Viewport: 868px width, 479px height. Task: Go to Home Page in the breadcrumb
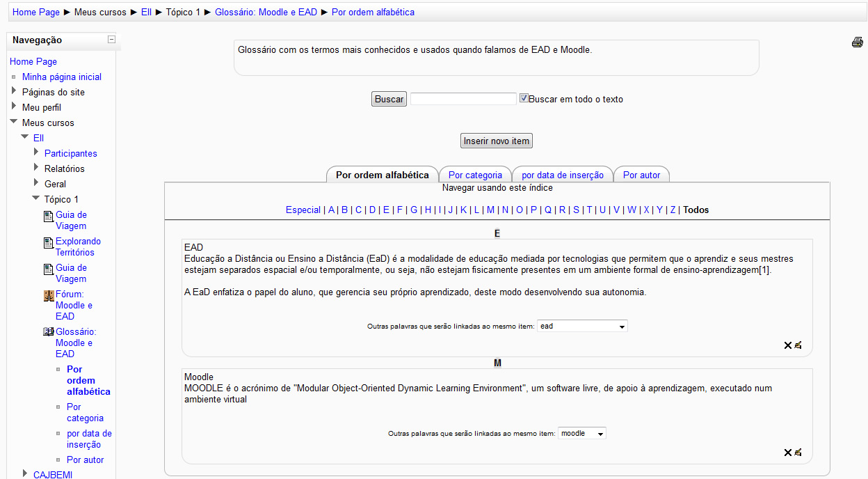coord(36,12)
